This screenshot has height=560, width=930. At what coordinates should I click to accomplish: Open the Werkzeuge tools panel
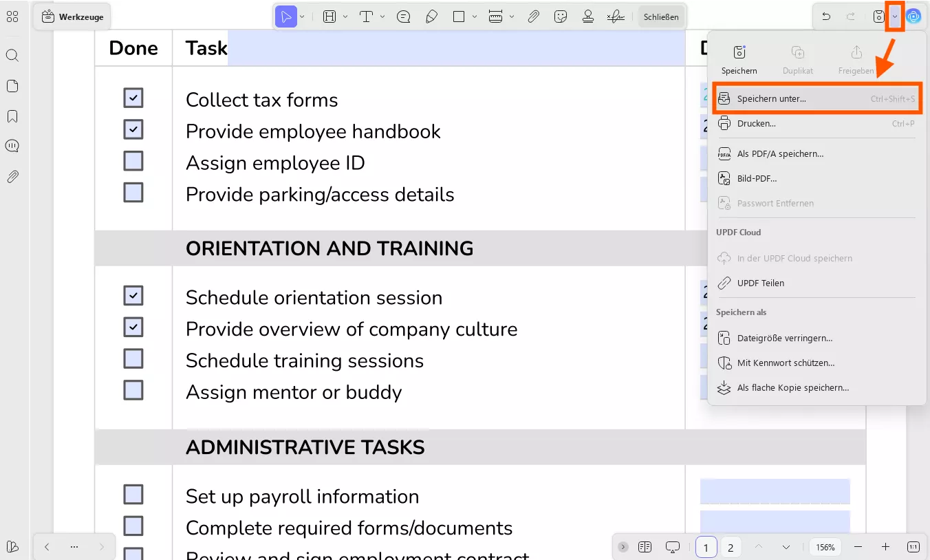pyautogui.click(x=72, y=17)
